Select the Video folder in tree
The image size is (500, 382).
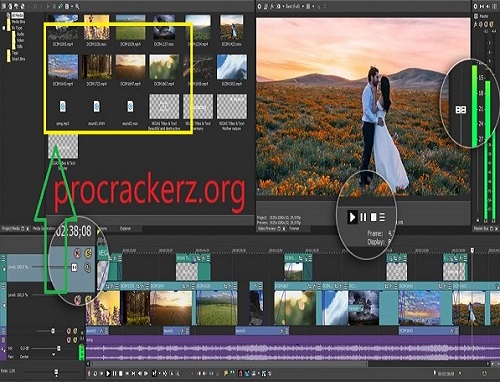coord(20,40)
